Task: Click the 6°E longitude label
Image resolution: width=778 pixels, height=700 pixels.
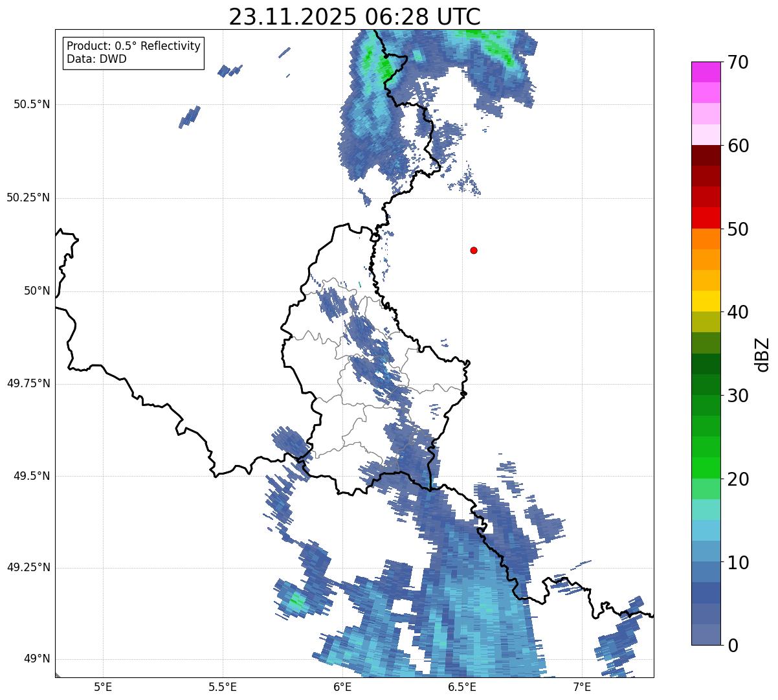Action: (342, 686)
